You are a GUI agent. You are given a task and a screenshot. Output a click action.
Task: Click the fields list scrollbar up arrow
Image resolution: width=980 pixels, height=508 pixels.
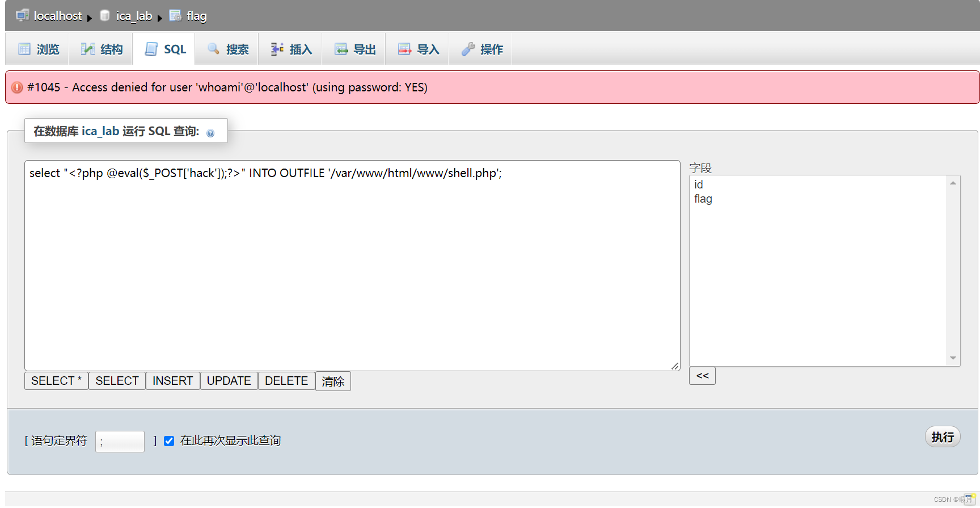[953, 183]
